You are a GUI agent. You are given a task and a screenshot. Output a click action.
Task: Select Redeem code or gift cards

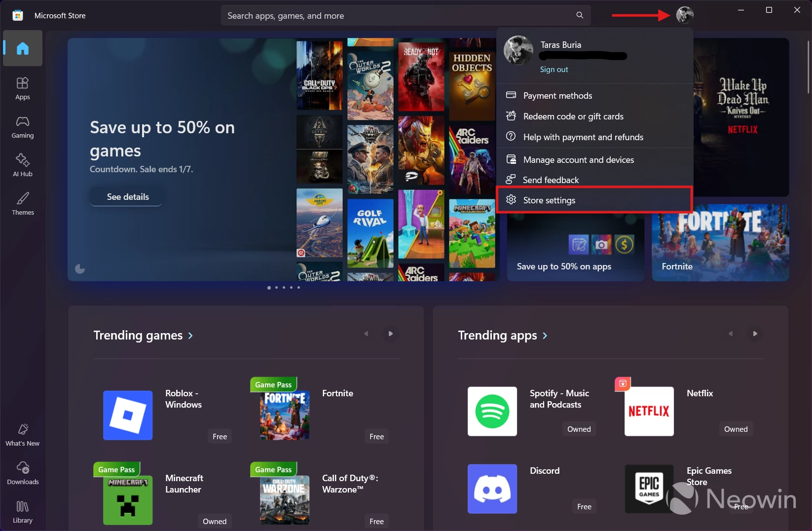[x=595, y=116]
